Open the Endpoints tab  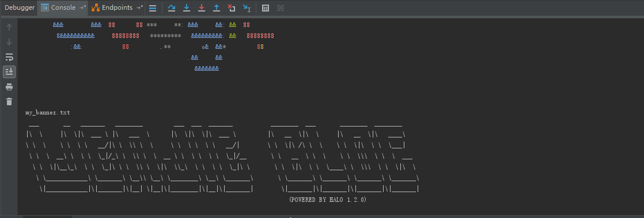[x=112, y=8]
